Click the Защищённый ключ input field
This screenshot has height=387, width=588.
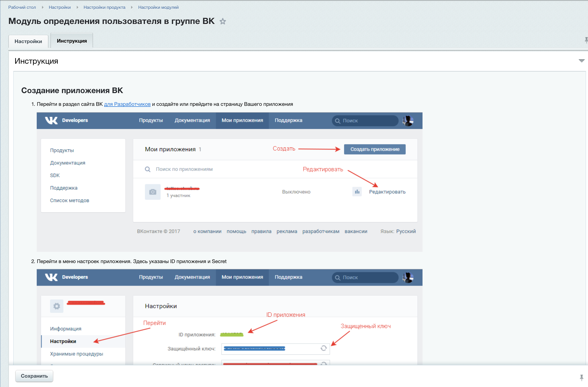[275, 349]
